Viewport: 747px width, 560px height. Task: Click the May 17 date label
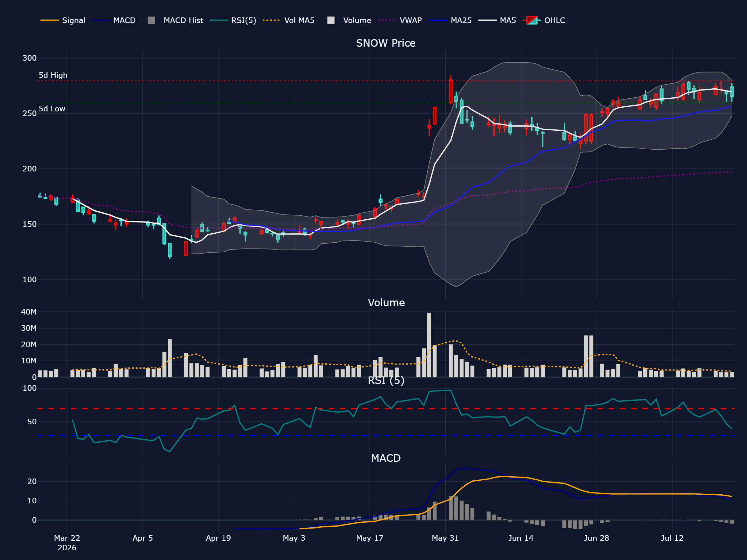(370, 538)
